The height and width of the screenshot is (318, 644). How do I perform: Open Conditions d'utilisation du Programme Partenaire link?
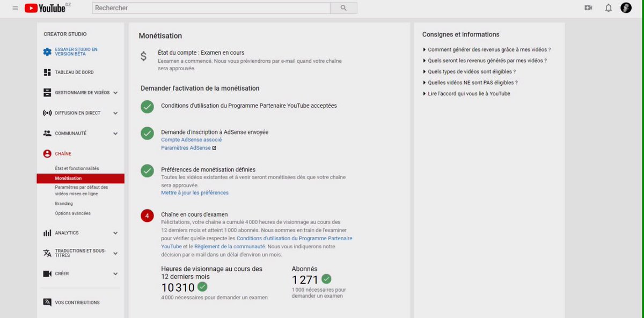click(x=257, y=242)
